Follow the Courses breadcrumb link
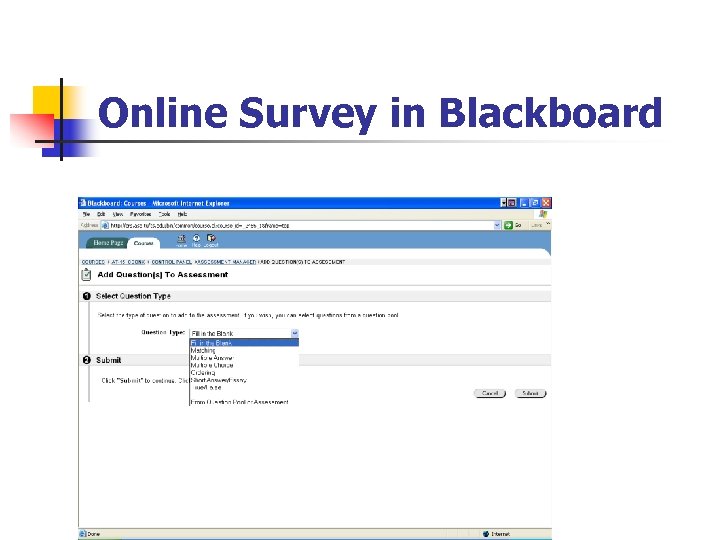720x540 pixels. (x=93, y=262)
